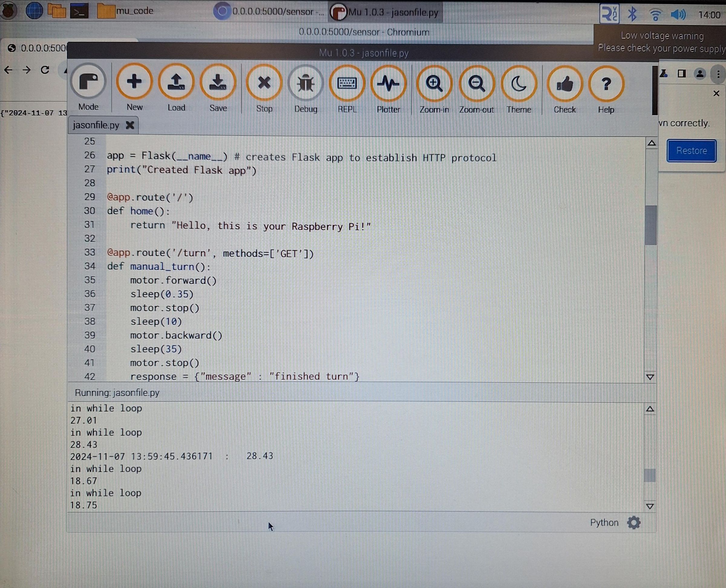This screenshot has height=588, width=726.
Task: Click 'Running: jasonfile.py' output header
Action: pyautogui.click(x=117, y=393)
